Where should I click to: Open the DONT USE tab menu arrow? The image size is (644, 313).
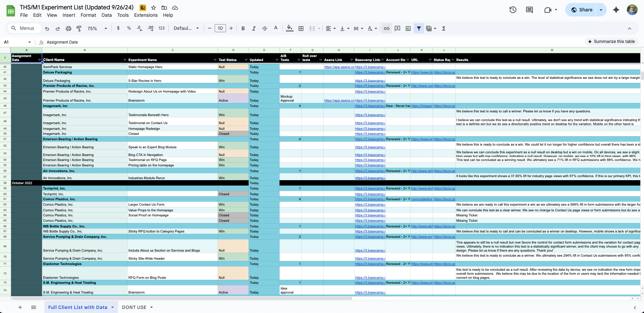pos(152,307)
